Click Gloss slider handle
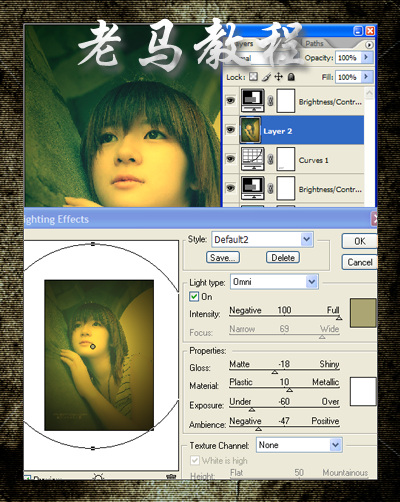 [275, 372]
